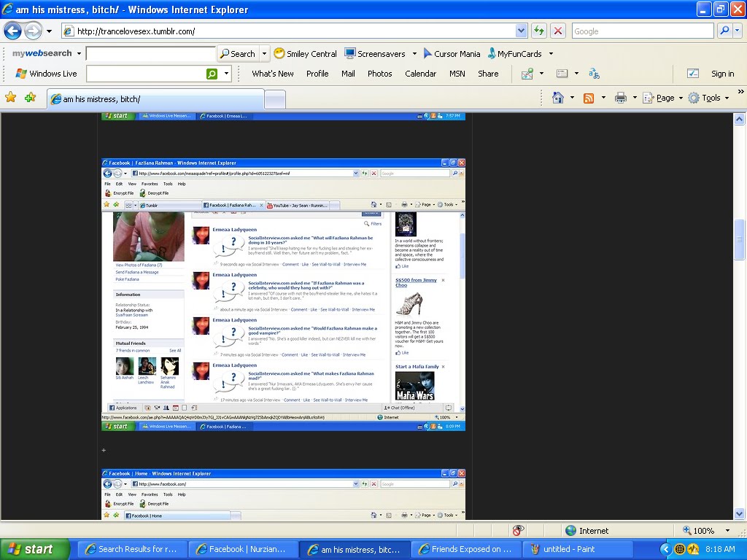The width and height of the screenshot is (747, 560).
Task: Click the Add to Favorites star-plus icon
Action: point(30,98)
